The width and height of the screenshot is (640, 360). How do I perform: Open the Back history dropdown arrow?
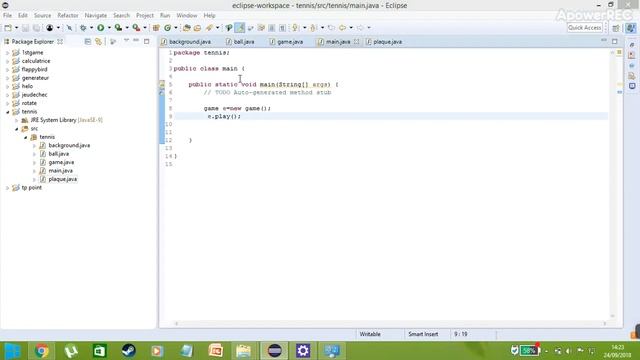pos(351,28)
